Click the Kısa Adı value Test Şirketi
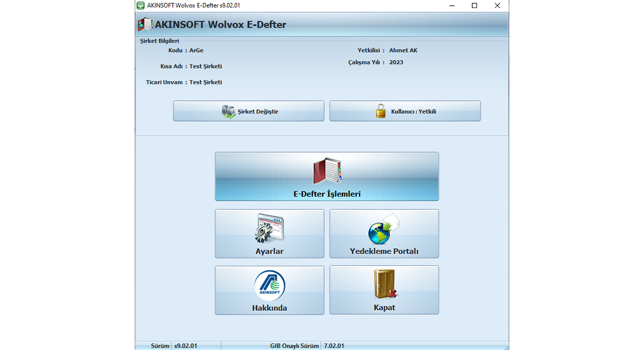 click(x=206, y=66)
